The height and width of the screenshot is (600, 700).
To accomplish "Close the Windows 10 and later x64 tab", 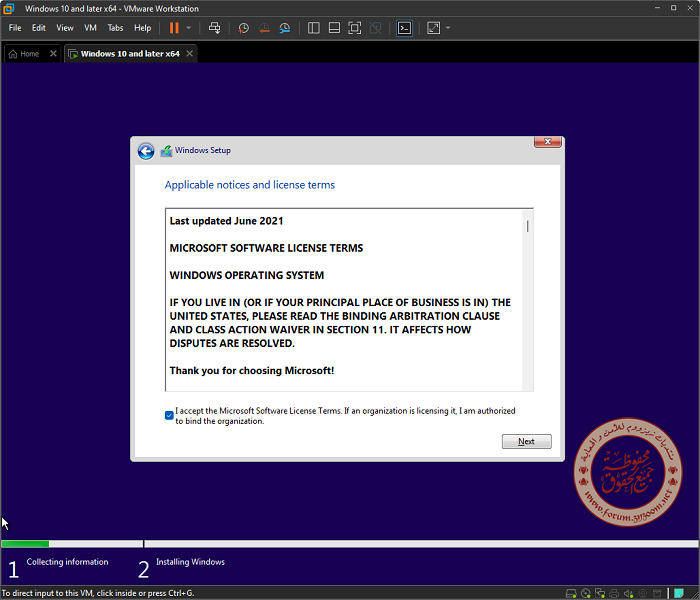I will pos(190,54).
